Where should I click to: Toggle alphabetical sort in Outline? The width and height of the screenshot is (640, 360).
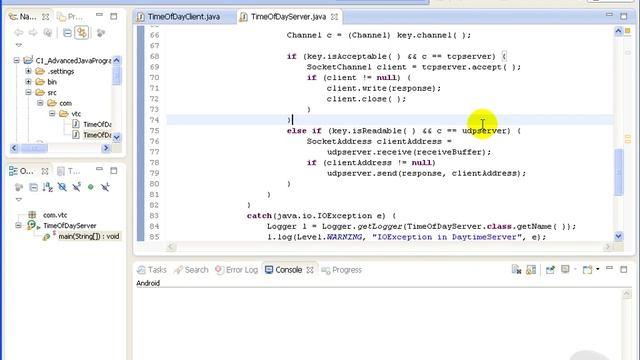pyautogui.click(x=48, y=187)
